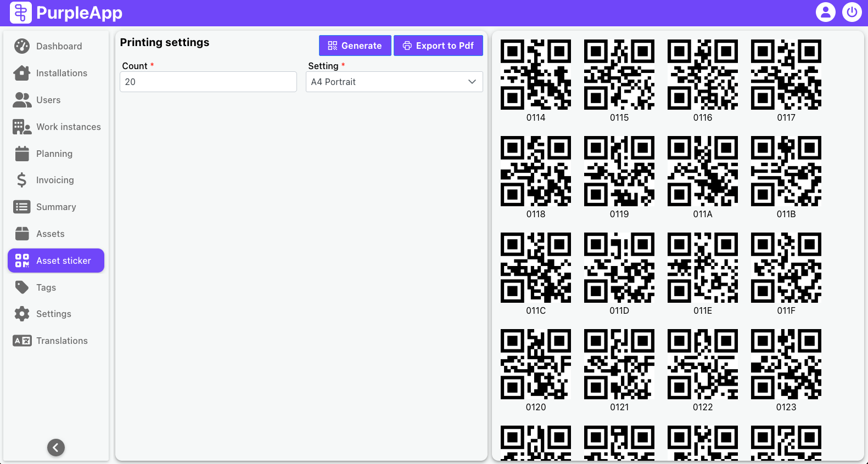Go to the Assets page
The image size is (868, 464).
click(56, 234)
